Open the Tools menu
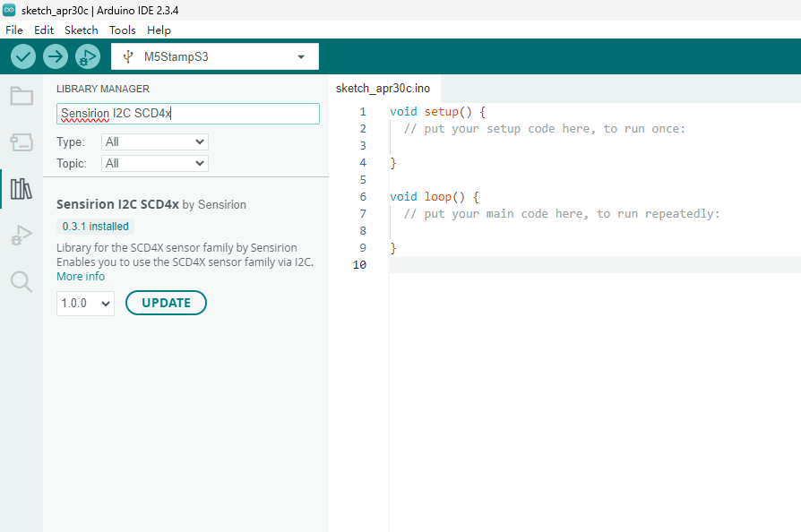This screenshot has height=532, width=801. click(x=123, y=30)
